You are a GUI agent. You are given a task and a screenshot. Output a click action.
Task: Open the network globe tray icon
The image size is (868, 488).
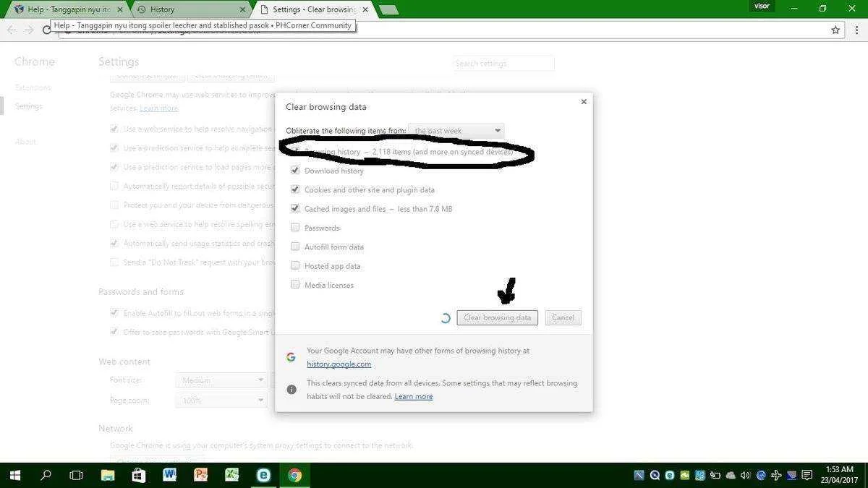pos(761,475)
